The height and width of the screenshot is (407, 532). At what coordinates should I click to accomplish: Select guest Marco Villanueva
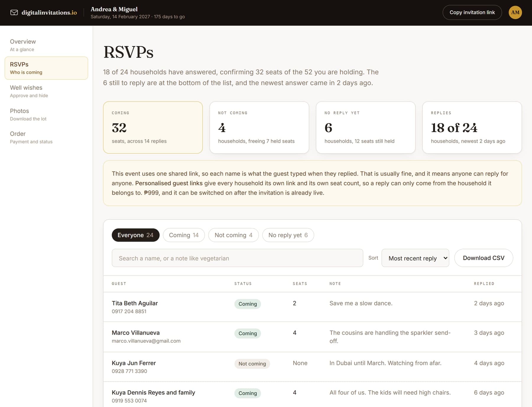click(136, 333)
